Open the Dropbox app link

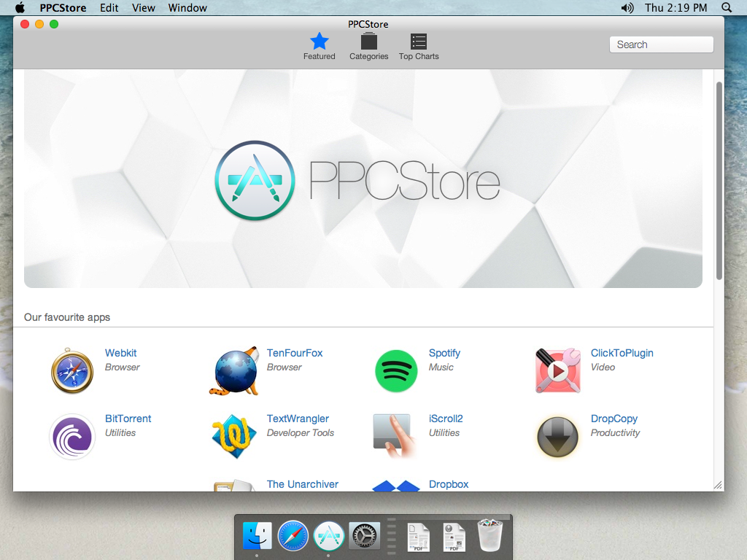[x=449, y=484]
